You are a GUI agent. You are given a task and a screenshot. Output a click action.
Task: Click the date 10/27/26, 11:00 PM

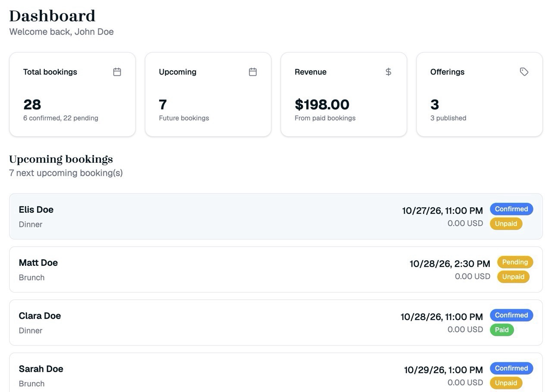click(442, 211)
